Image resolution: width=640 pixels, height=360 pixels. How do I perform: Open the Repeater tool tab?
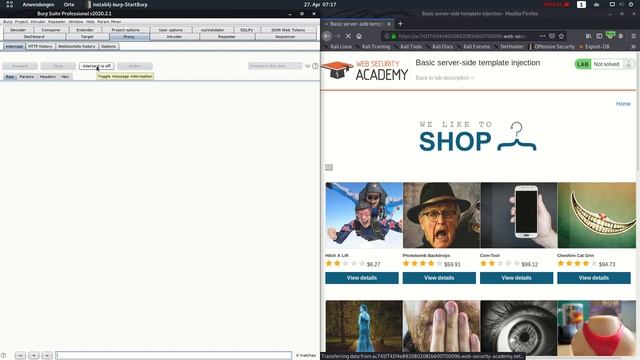[x=227, y=37]
